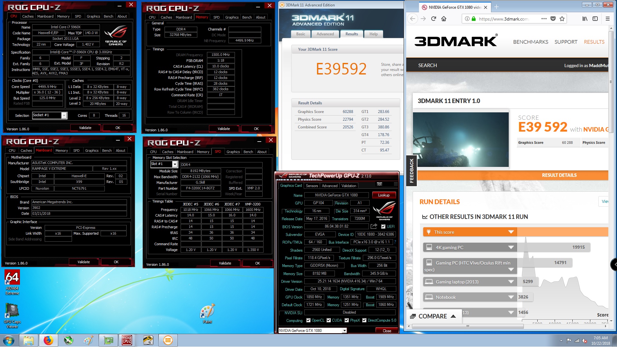
Task: Click the GPU-Z taskbar icon
Action: pos(108,340)
